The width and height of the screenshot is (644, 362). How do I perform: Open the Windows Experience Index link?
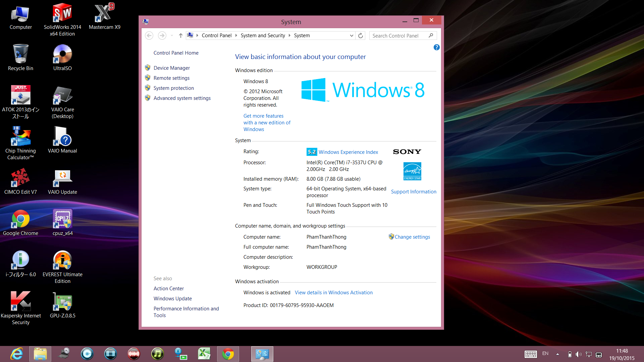(348, 152)
